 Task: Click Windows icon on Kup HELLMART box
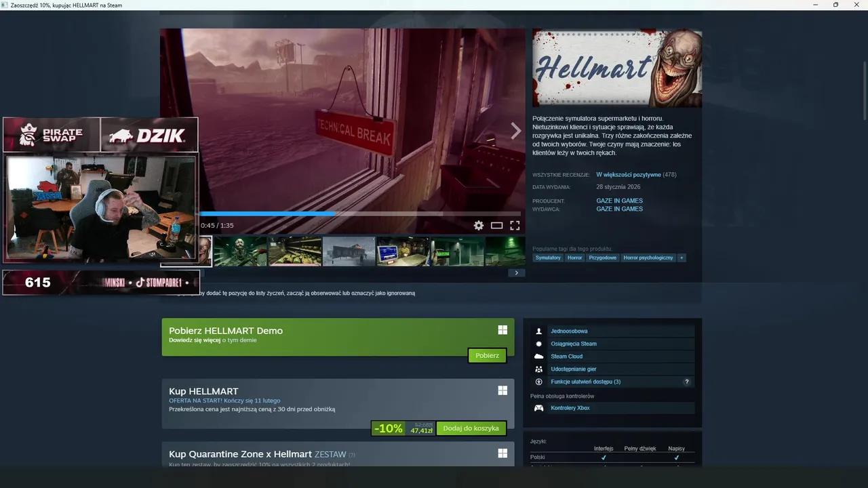tap(502, 390)
